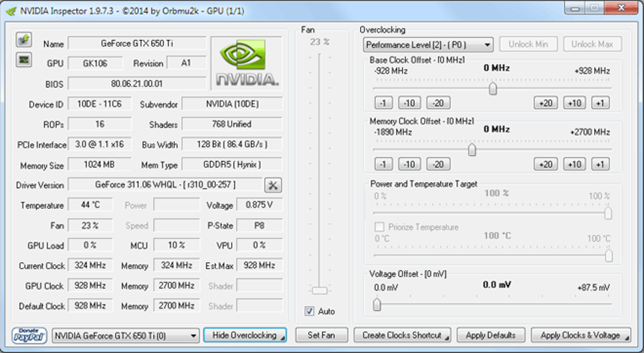Click the Set Fan button
This screenshot has height=353, width=644.
coord(321,335)
